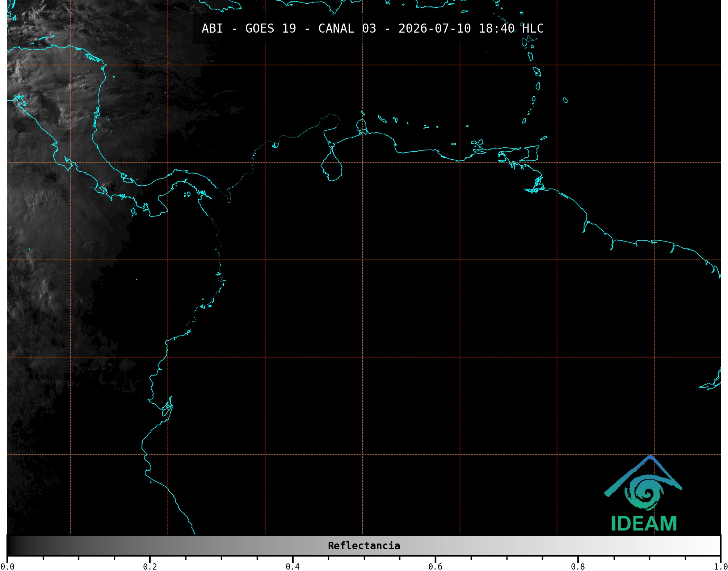728x571 pixels.
Task: Click the Reflectancia grayscale colorbar
Action: click(x=364, y=546)
